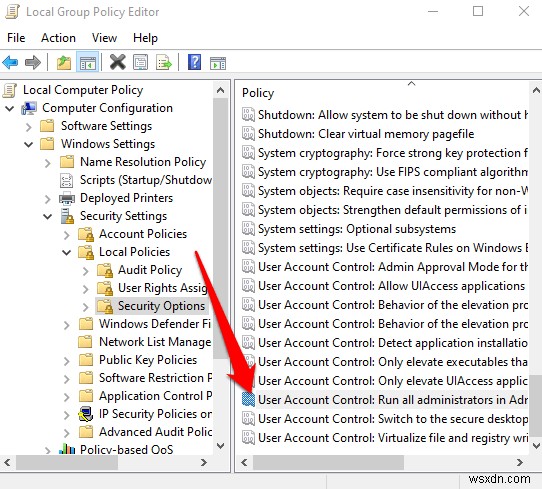Expand the Windows Defender Firewall node
This screenshot has width=542, height=489.
pyautogui.click(x=67, y=325)
